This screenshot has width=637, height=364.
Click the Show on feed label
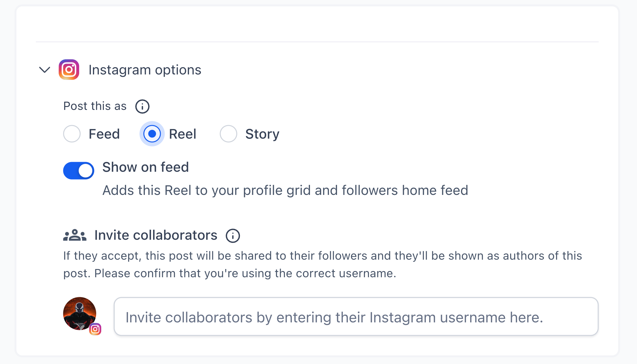(145, 167)
